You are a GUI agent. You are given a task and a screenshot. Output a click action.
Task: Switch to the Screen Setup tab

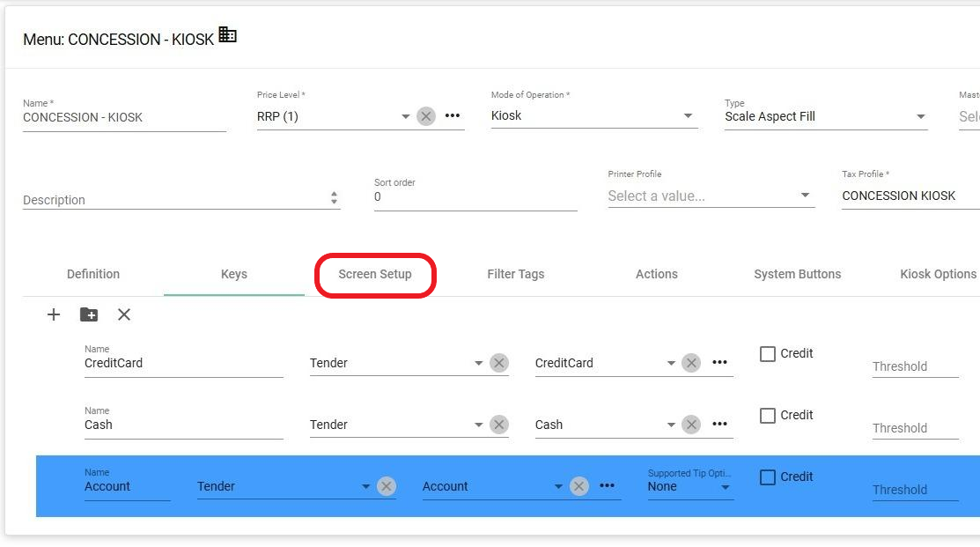click(375, 274)
